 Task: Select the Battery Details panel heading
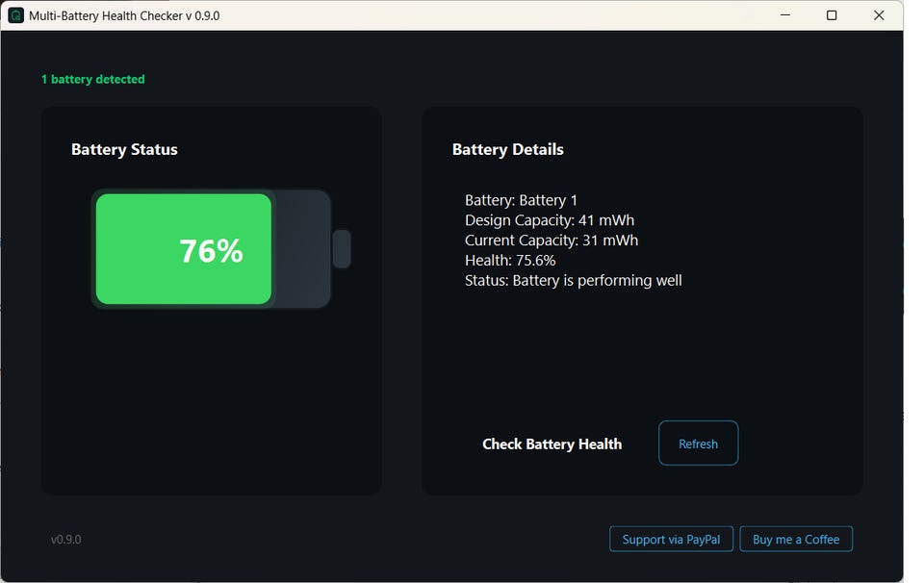coord(508,149)
